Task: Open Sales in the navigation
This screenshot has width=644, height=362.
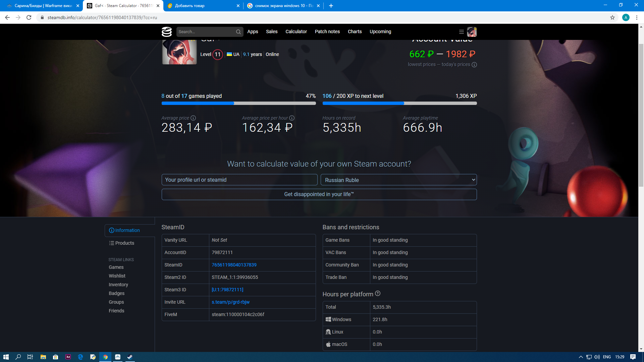Action: tap(272, 32)
